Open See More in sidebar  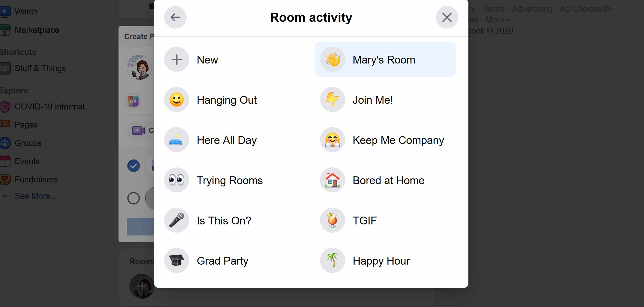coord(36,196)
